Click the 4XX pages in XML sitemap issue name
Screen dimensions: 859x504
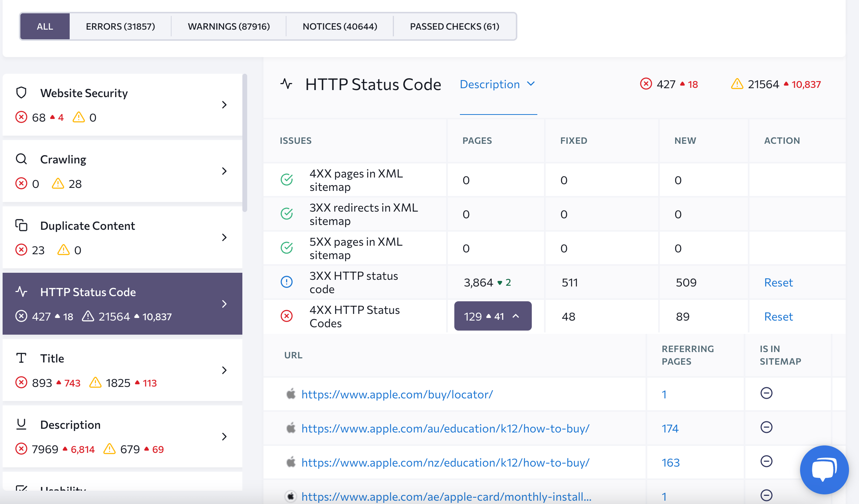click(356, 180)
